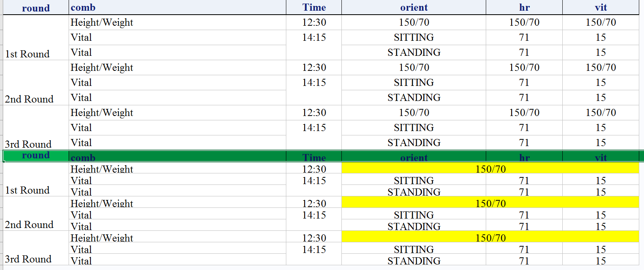Select the top table's 1st Round "SITTING" cell
Screen dimensions: 644x270
coord(414,38)
